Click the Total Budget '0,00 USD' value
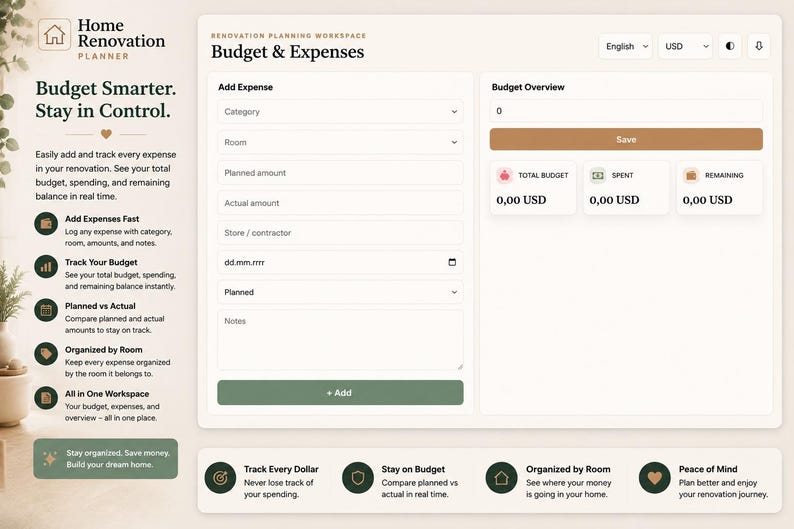Image resolution: width=794 pixels, height=529 pixels. point(521,200)
